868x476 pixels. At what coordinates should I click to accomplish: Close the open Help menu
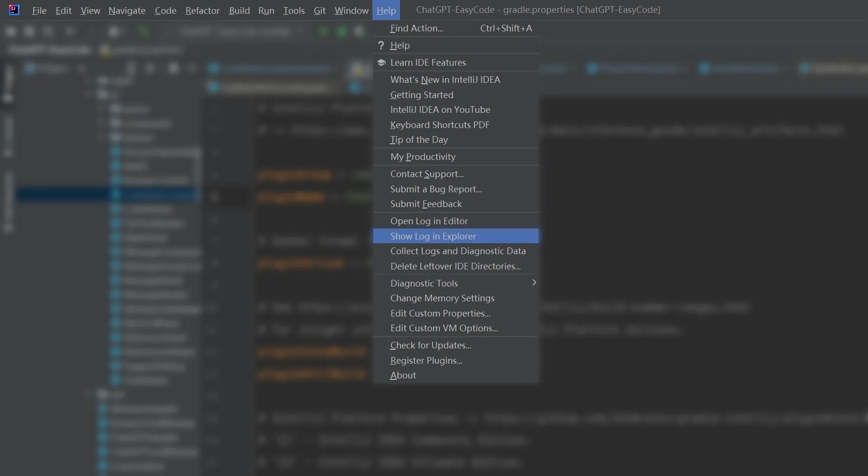click(x=386, y=10)
